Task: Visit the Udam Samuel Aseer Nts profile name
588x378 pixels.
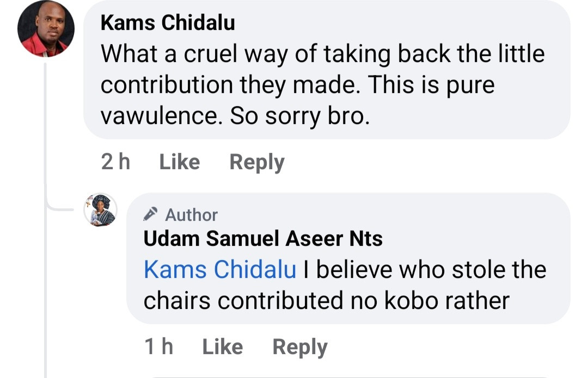Action: coord(263,238)
